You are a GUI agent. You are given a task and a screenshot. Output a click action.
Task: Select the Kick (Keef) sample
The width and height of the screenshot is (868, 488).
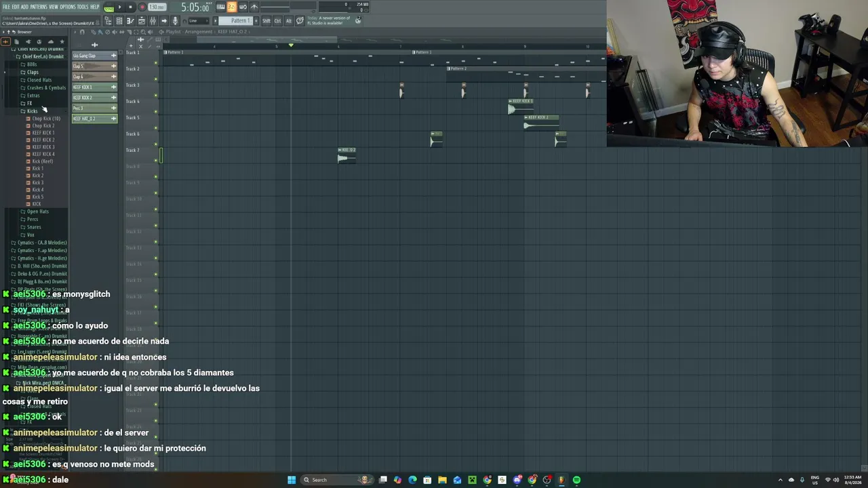pos(42,161)
